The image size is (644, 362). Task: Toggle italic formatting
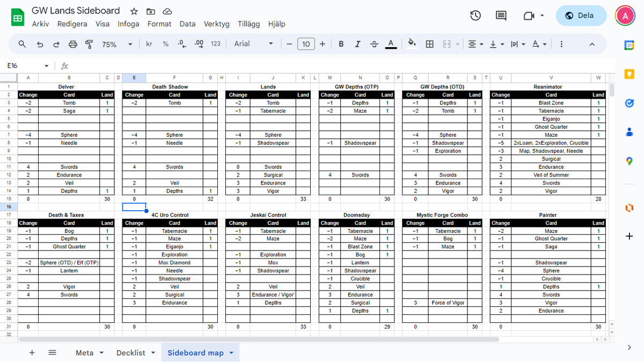point(357,44)
